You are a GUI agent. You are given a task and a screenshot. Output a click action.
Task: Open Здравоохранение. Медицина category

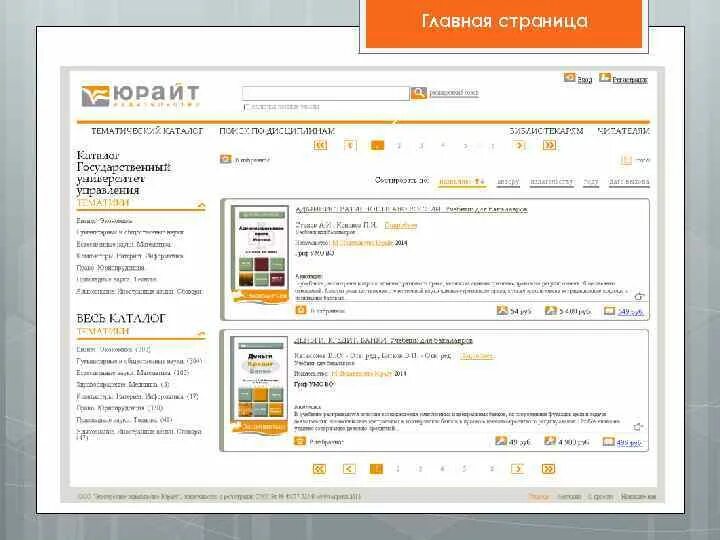[x=123, y=384]
